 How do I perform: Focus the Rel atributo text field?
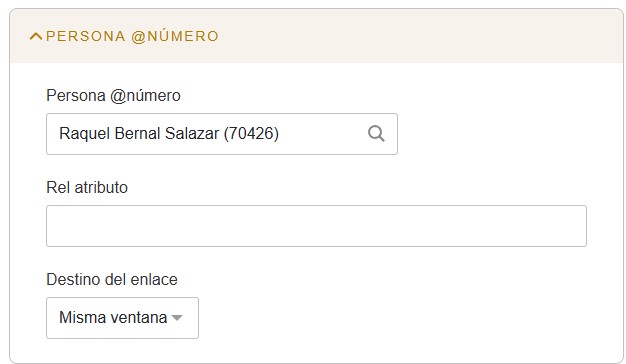point(316,226)
